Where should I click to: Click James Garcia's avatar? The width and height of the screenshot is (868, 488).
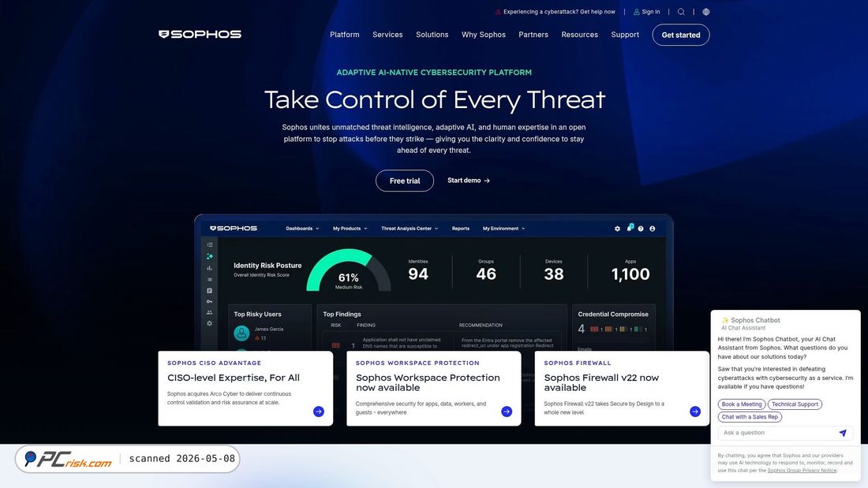(x=241, y=333)
